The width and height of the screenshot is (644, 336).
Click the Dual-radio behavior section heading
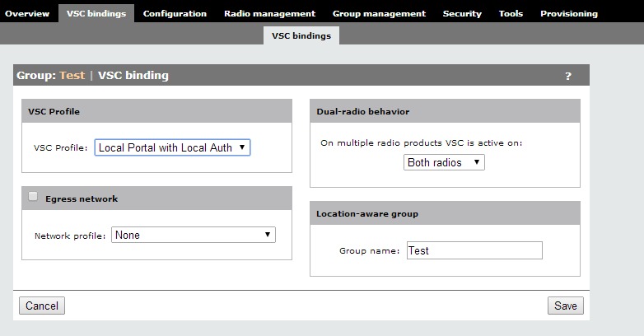pyautogui.click(x=363, y=111)
